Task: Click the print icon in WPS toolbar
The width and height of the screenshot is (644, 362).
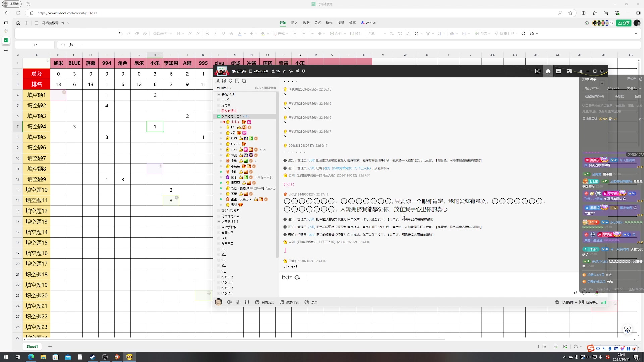Action: 532,34
